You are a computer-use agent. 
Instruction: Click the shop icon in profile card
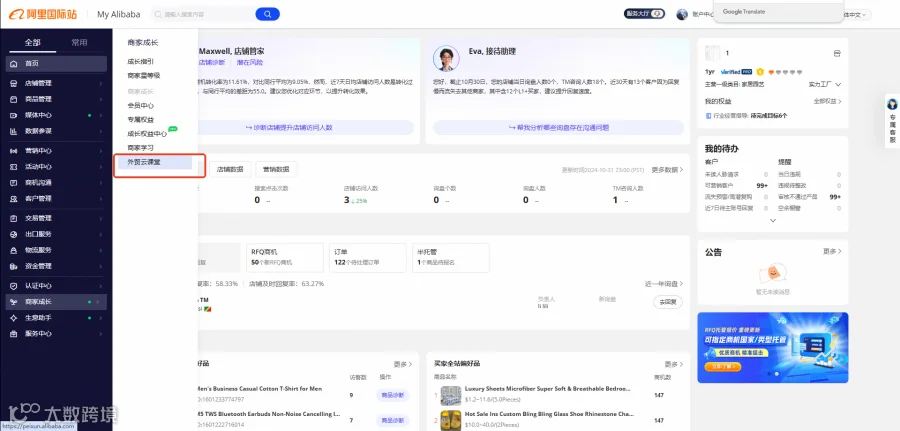(837, 53)
